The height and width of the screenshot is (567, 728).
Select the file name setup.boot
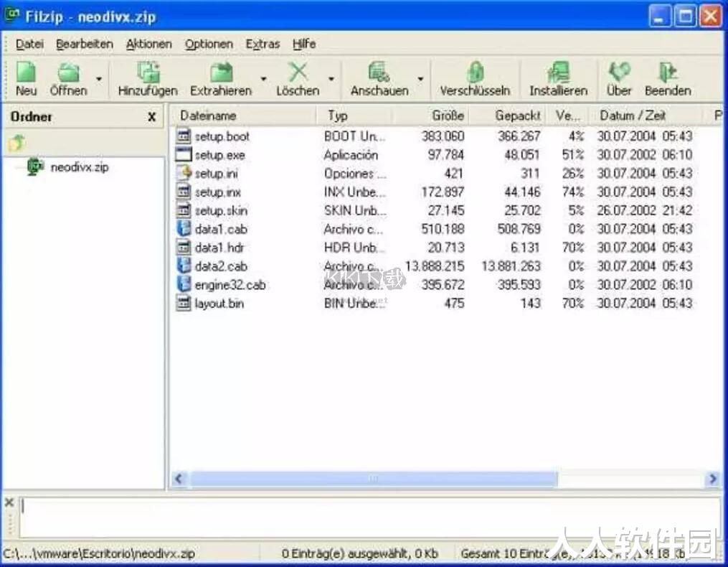click(x=222, y=136)
